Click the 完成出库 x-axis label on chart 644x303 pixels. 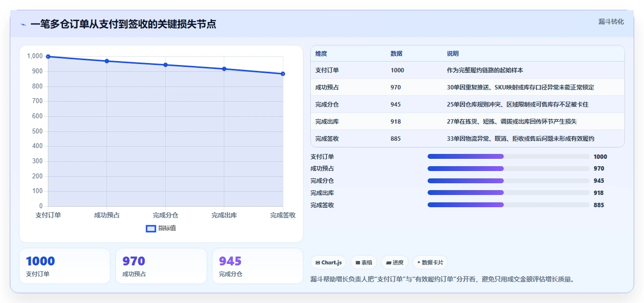pyautogui.click(x=224, y=215)
